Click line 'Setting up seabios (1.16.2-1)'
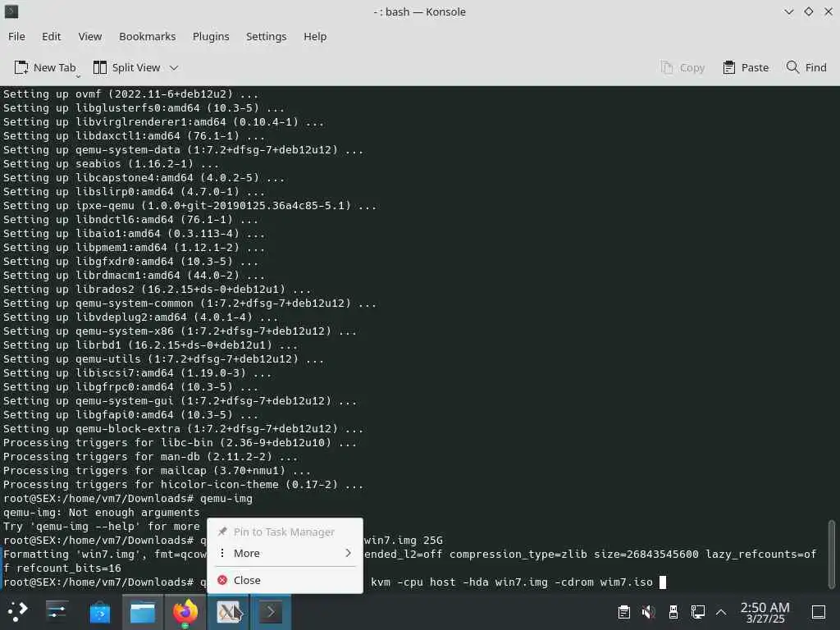 tap(111, 163)
